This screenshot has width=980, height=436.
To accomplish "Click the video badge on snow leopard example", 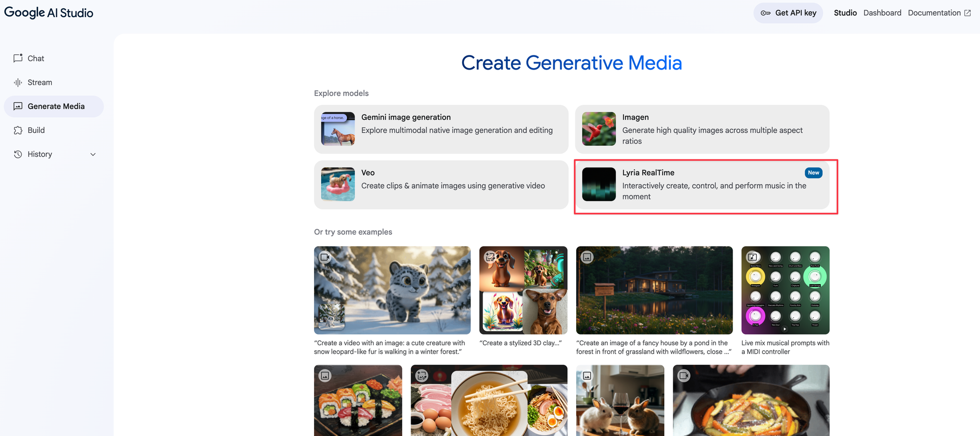I will [325, 257].
